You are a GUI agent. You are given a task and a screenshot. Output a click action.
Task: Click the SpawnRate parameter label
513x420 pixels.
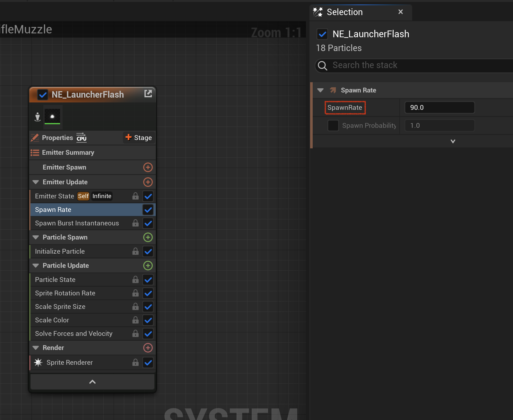[x=345, y=108]
